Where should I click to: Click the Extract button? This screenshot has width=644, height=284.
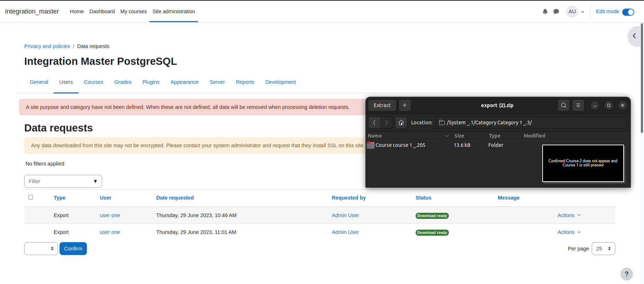click(382, 105)
